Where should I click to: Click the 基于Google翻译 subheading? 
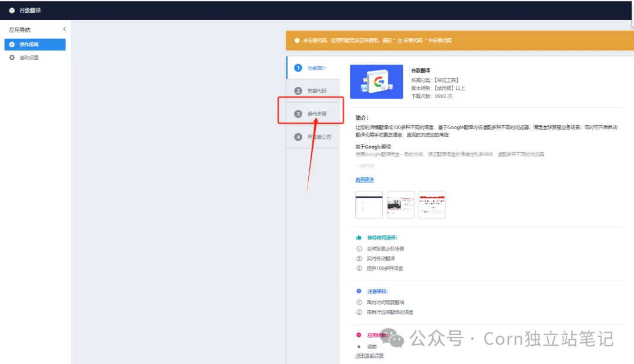coord(373,147)
